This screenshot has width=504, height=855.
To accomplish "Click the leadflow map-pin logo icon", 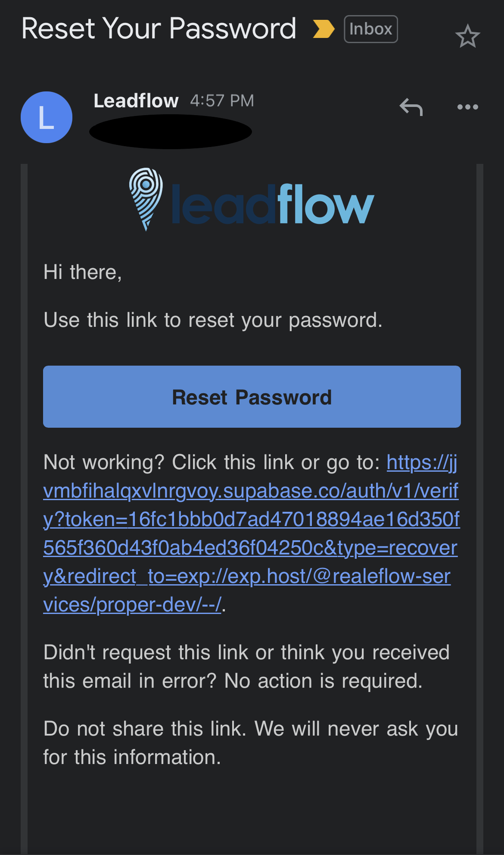I will pos(146,199).
